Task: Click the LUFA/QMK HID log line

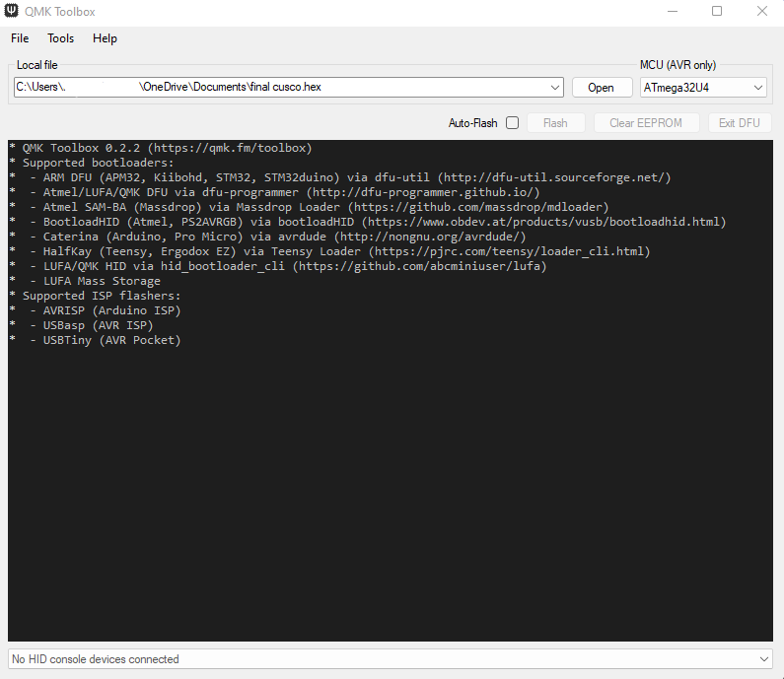Action: 278,266
